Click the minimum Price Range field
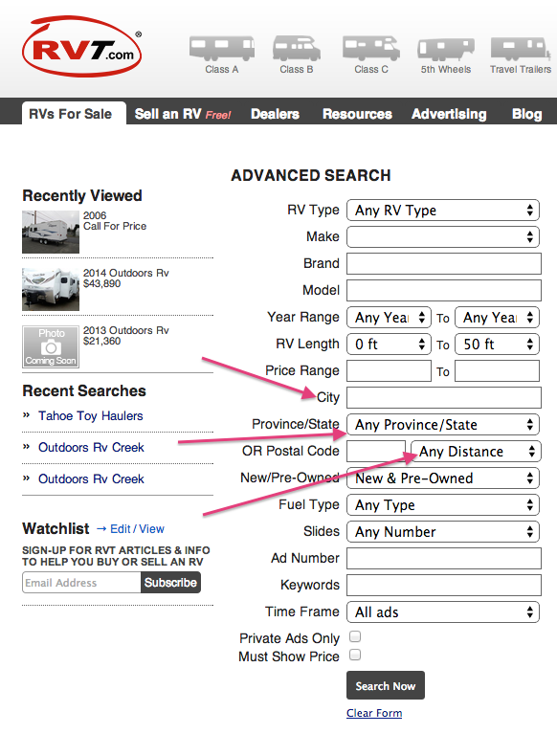Image resolution: width=557 pixels, height=756 pixels. pyautogui.click(x=389, y=370)
